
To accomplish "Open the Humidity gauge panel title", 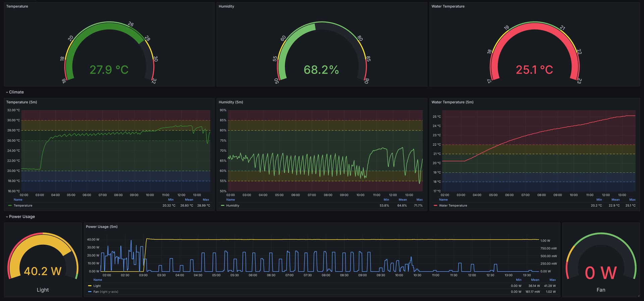I will 226,6.
